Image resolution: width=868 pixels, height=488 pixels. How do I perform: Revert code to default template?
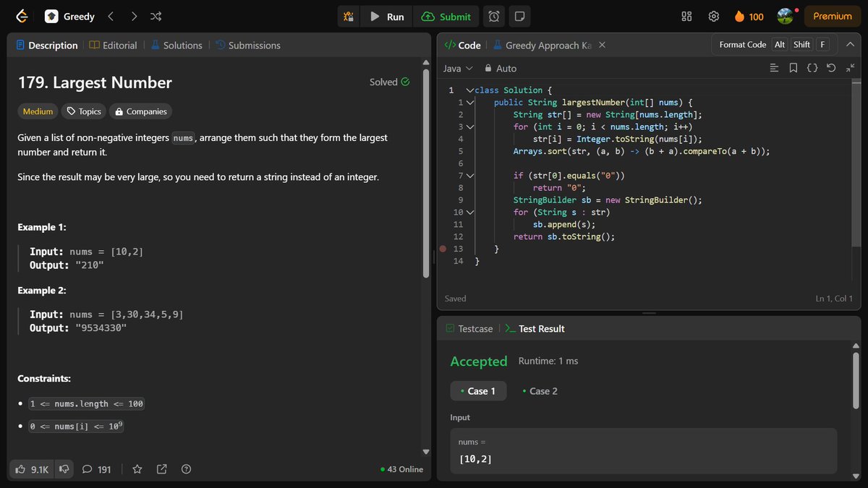[x=830, y=68]
